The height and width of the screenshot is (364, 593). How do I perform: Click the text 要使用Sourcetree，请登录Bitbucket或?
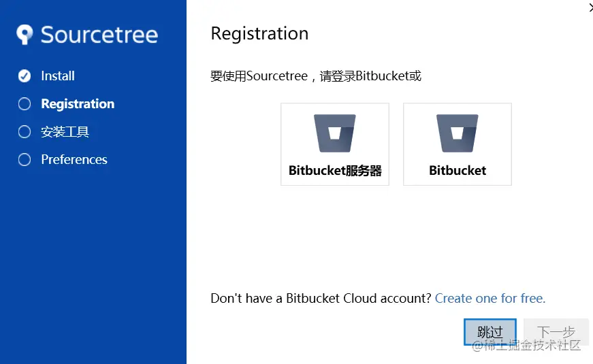[316, 76]
